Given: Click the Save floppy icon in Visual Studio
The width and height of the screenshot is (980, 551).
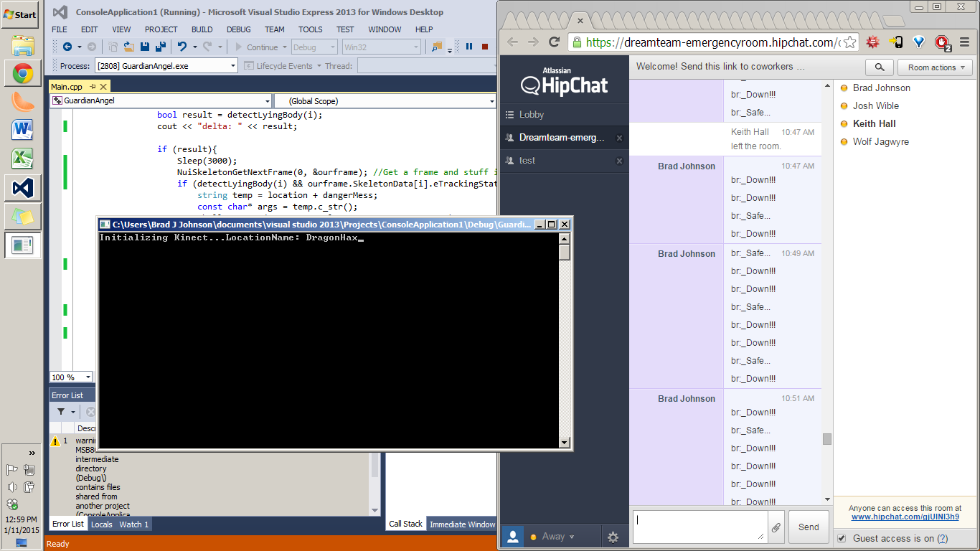Looking at the screenshot, I should (144, 47).
